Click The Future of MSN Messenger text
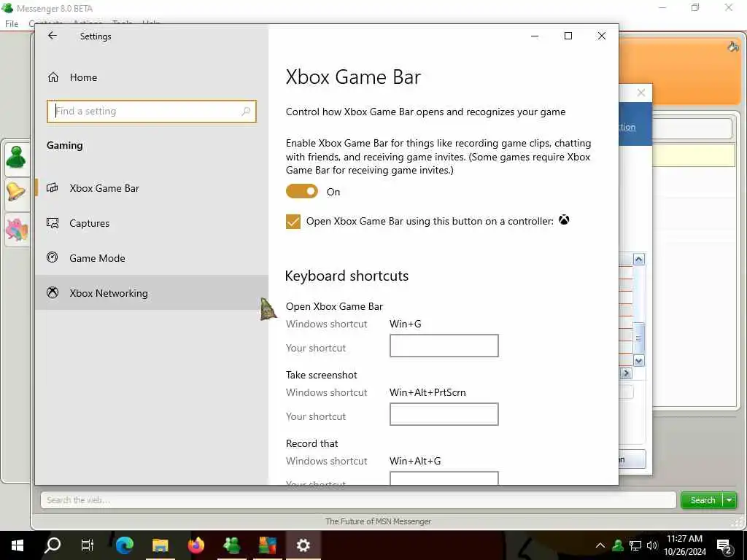Image resolution: width=747 pixels, height=560 pixels. pos(379,521)
